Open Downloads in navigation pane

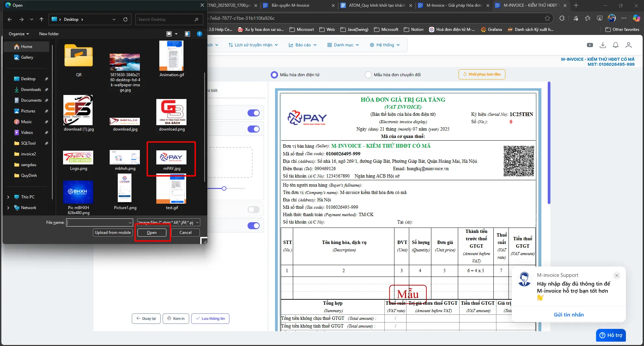(x=31, y=90)
